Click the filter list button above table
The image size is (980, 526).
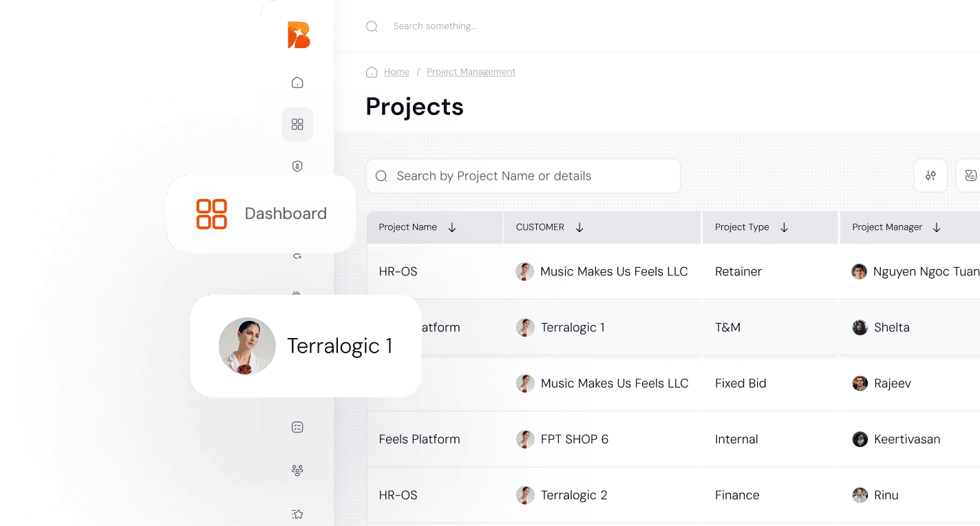(x=970, y=176)
